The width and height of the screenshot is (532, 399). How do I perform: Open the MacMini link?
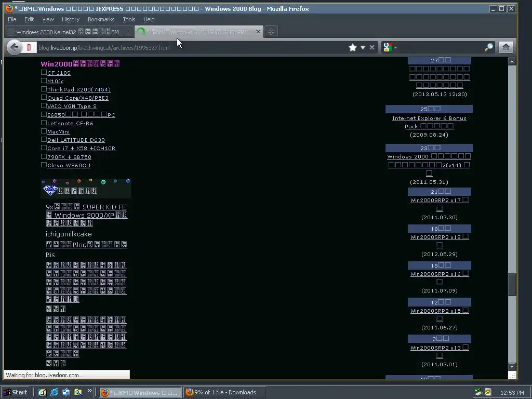(58, 131)
